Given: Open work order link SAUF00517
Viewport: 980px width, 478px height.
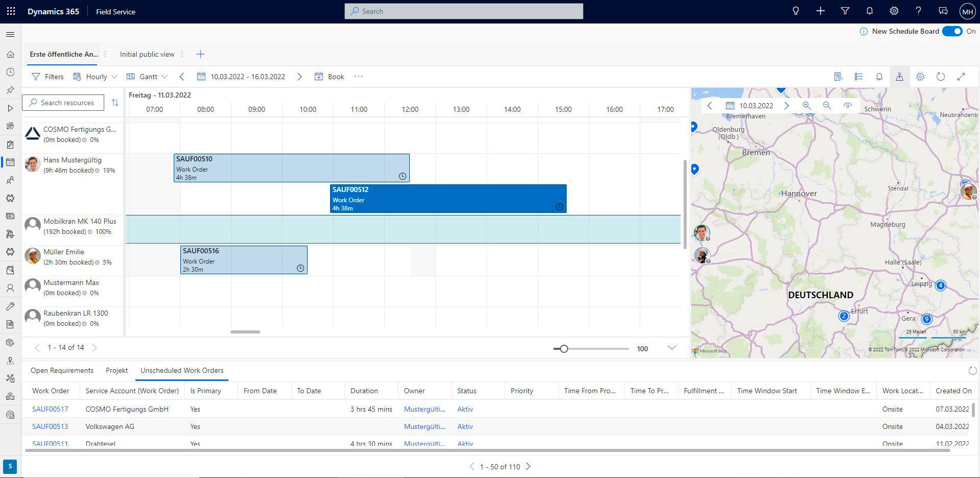Looking at the screenshot, I should click(x=50, y=409).
